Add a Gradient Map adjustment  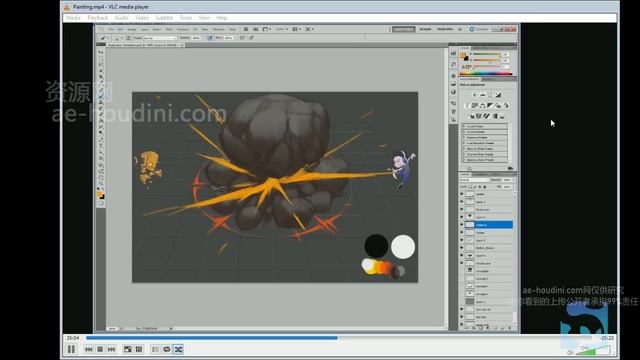[496, 117]
